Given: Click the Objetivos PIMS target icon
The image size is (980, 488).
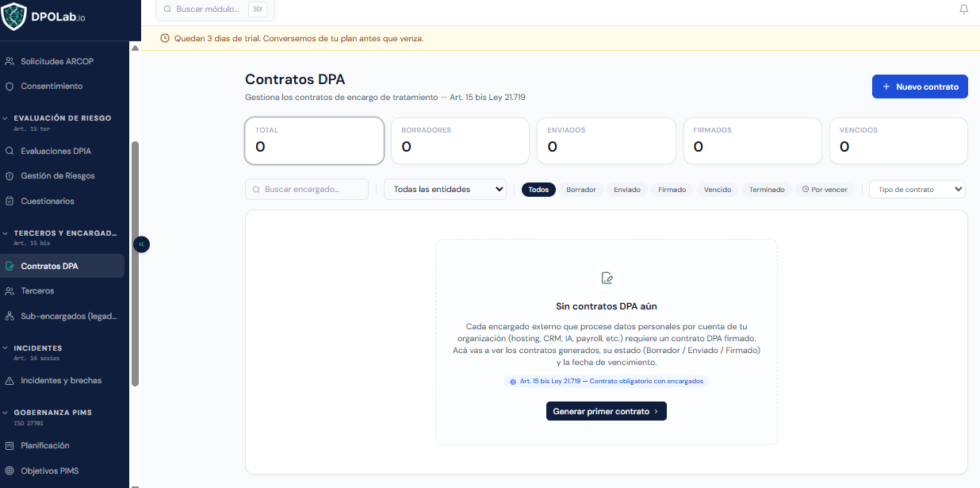Looking at the screenshot, I should click(10, 471).
